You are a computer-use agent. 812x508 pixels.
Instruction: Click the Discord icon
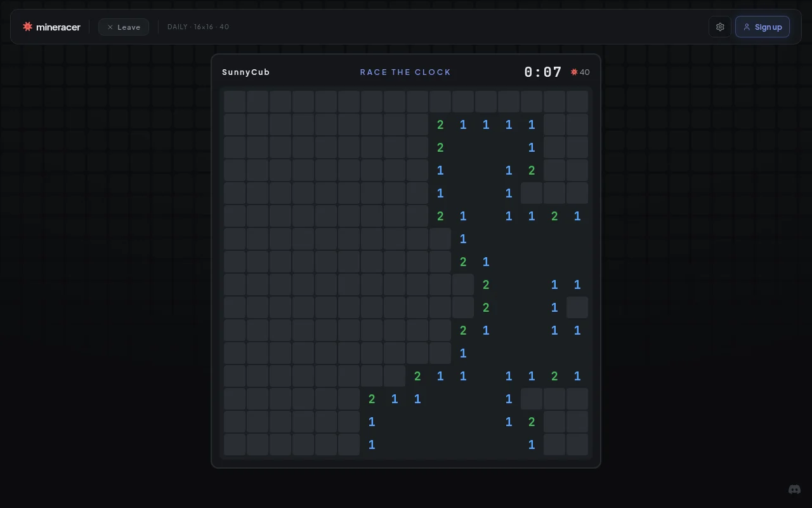click(794, 489)
